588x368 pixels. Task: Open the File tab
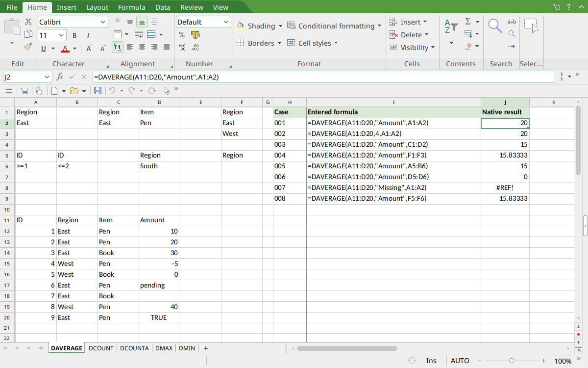click(12, 7)
